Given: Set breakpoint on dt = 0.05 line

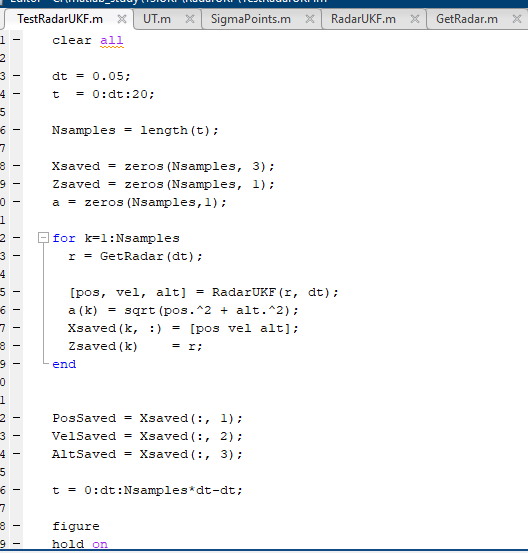Looking at the screenshot, I should point(17,76).
